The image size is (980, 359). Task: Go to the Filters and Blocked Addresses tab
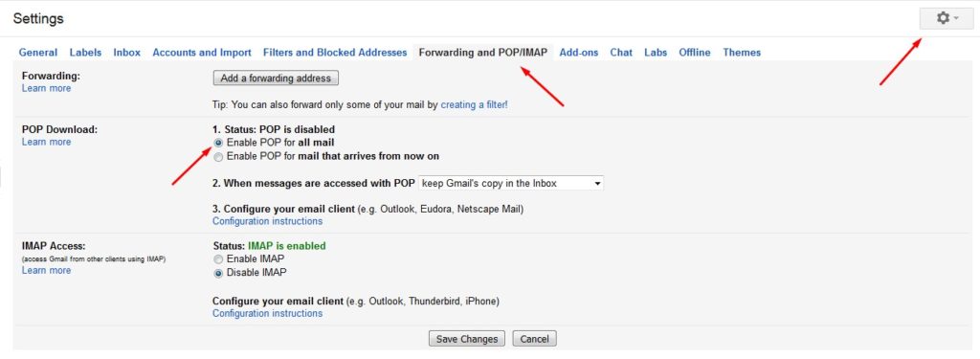pyautogui.click(x=335, y=53)
